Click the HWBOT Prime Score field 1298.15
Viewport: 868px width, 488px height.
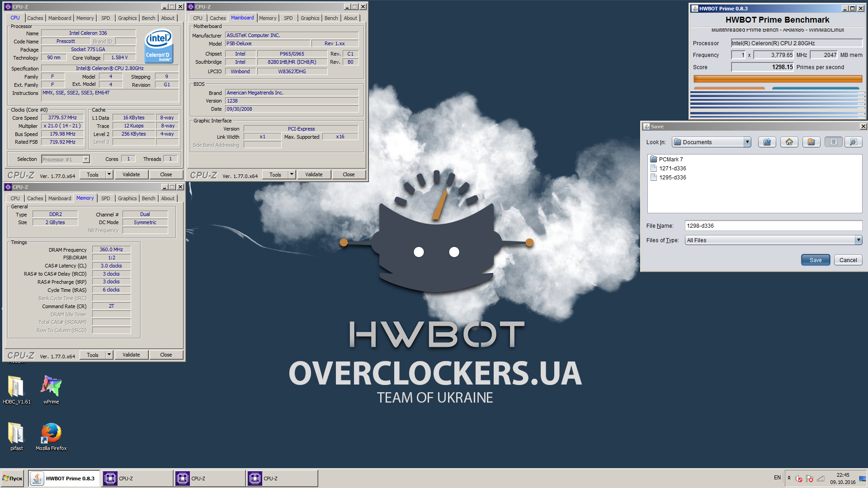(x=763, y=67)
